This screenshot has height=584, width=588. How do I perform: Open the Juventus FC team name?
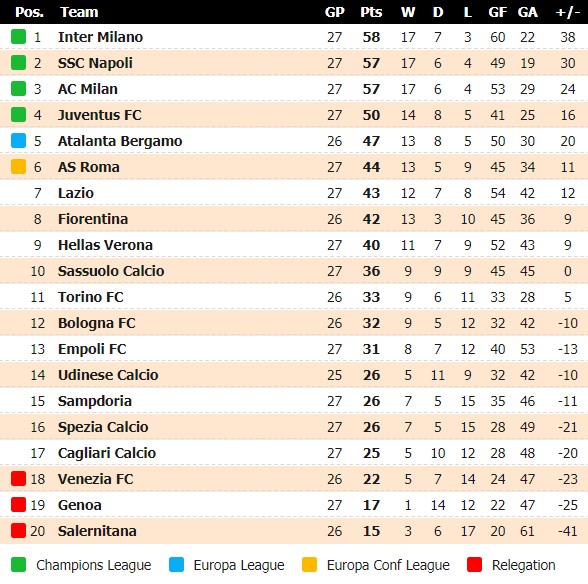(x=100, y=115)
